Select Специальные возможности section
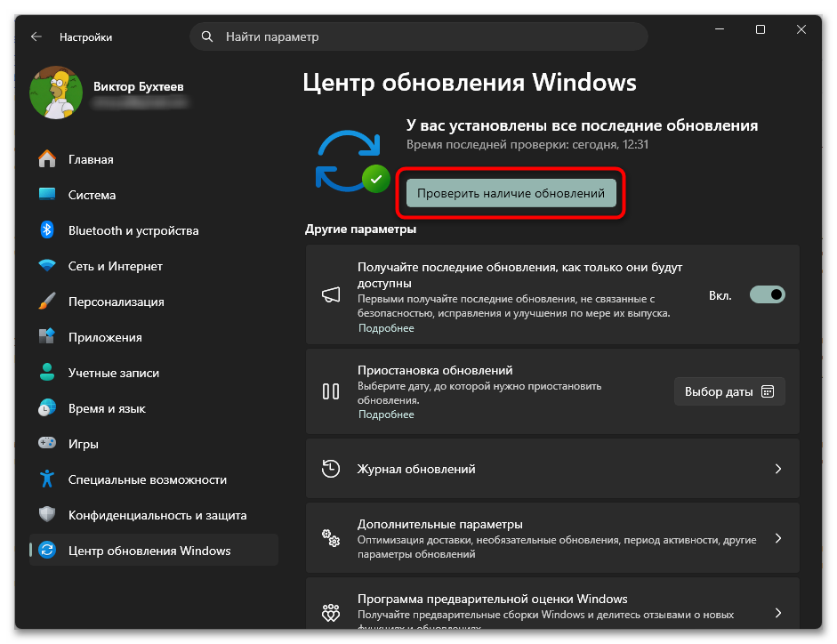837x644 pixels. click(154, 479)
